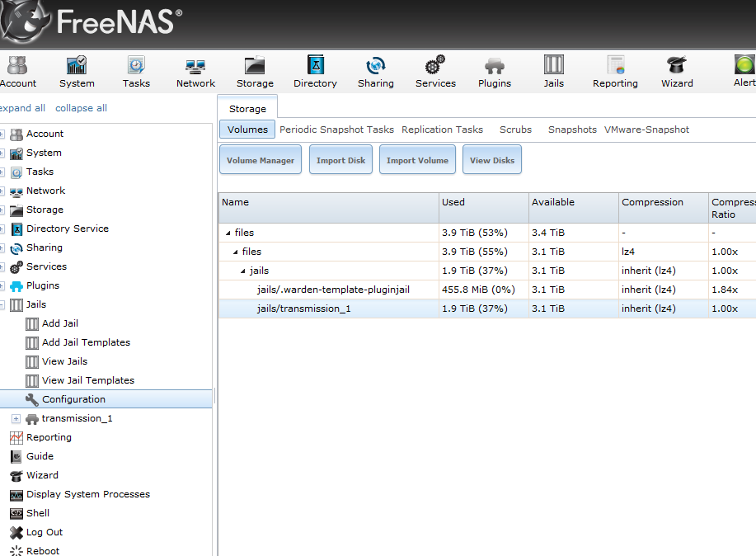
Task: Click the collapse all link
Action: coord(81,108)
